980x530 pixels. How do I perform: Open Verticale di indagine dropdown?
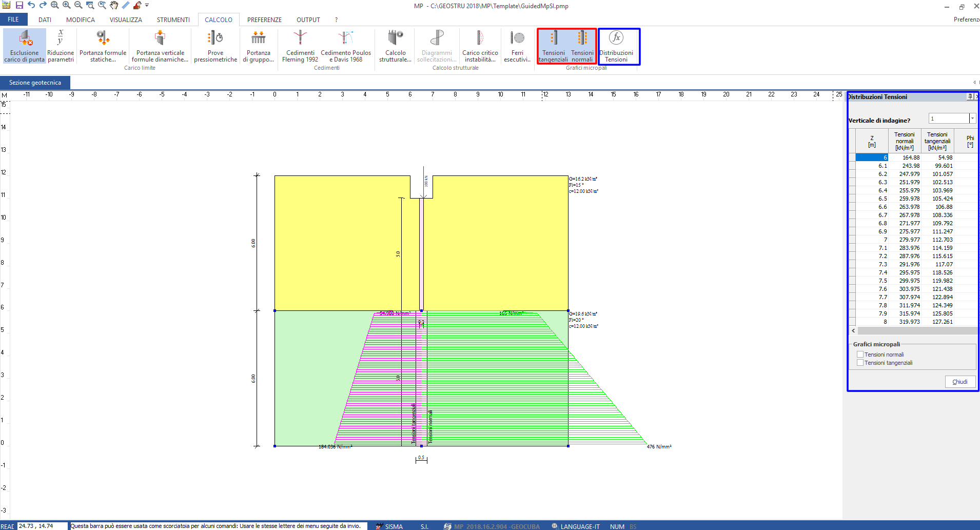[972, 119]
